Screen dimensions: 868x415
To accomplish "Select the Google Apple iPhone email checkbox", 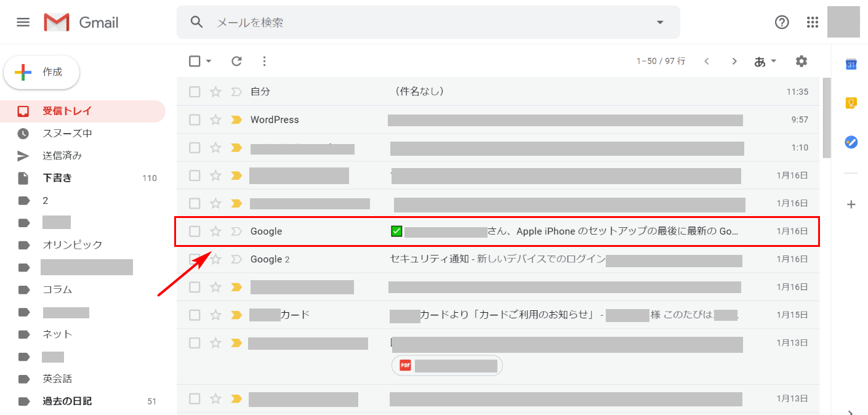I will [195, 232].
